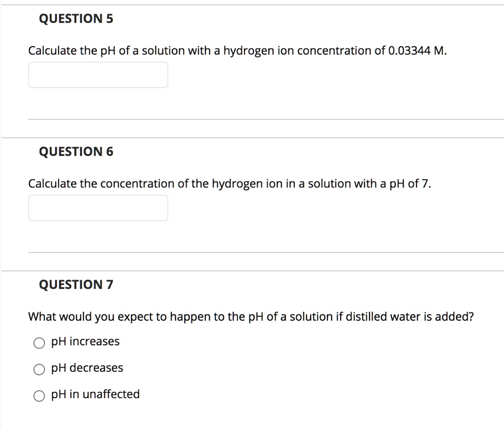This screenshot has height=429, width=504.
Task: Select the "pH in unaffected" radio button
Action: 39,395
